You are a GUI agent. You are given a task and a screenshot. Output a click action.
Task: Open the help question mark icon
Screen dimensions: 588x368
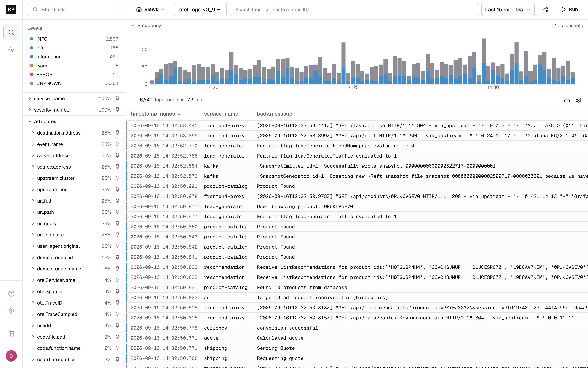(11, 293)
